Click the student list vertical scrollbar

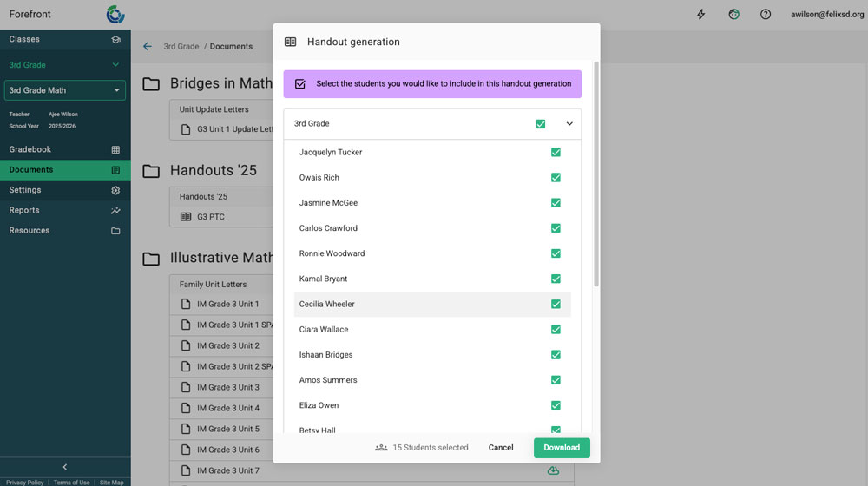click(595, 174)
